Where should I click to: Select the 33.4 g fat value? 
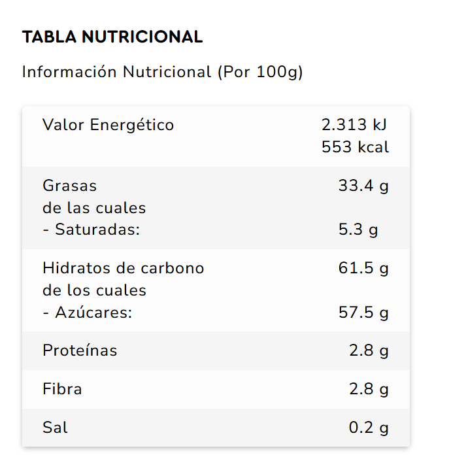click(x=363, y=186)
